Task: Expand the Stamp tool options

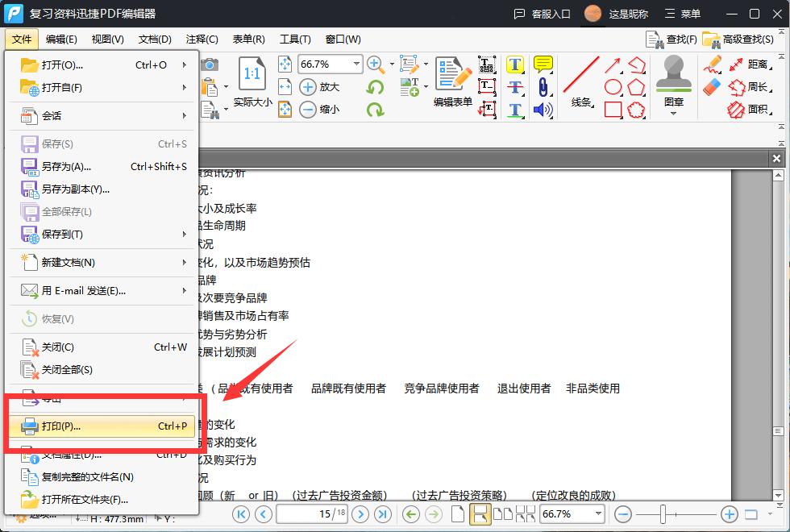Action: click(x=674, y=113)
